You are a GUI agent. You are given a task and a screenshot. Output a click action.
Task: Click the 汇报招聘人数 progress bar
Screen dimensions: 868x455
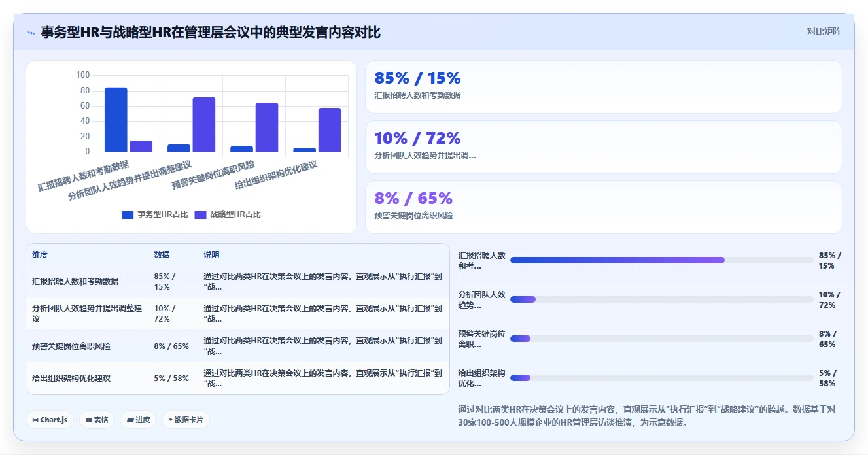661,260
